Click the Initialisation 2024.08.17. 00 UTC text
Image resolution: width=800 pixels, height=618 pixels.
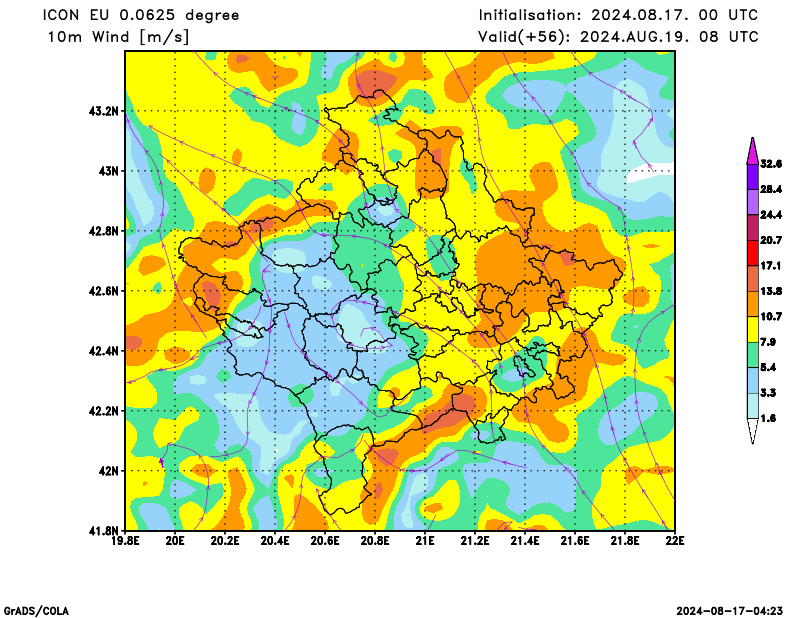pyautogui.click(x=618, y=15)
